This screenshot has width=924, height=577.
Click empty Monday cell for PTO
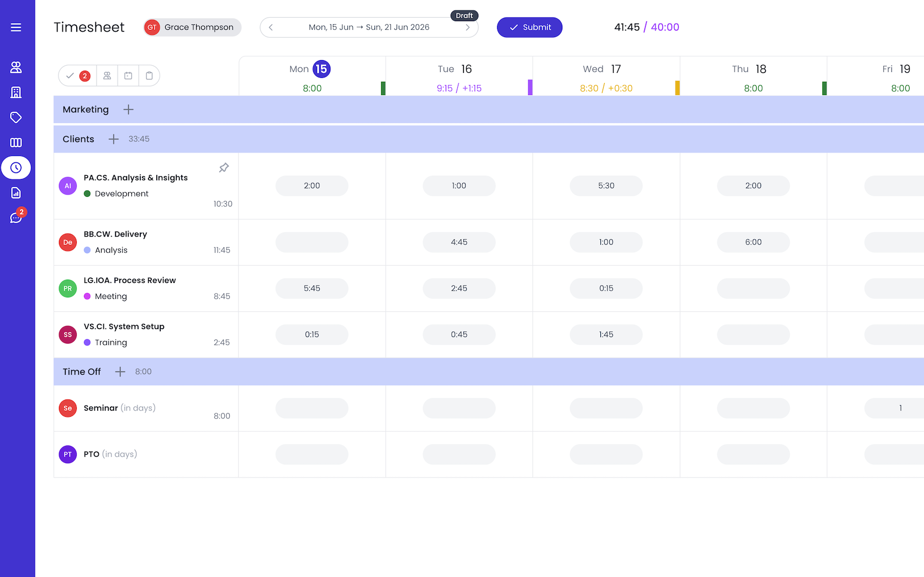pos(312,454)
